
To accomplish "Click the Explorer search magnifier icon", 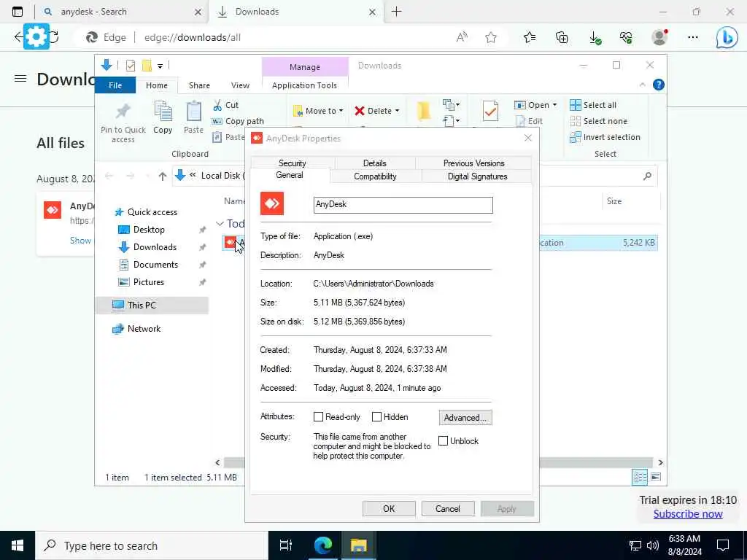I will tap(647, 176).
